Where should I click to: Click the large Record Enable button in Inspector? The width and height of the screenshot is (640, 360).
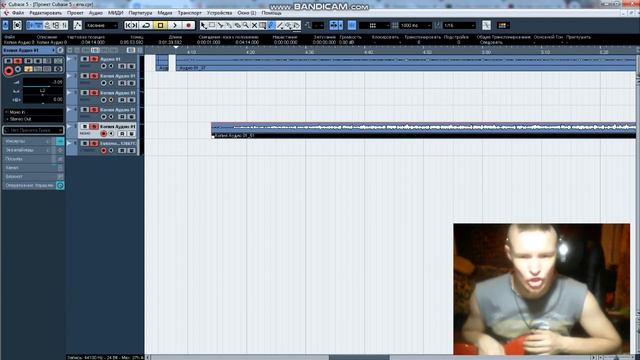click(x=8, y=71)
